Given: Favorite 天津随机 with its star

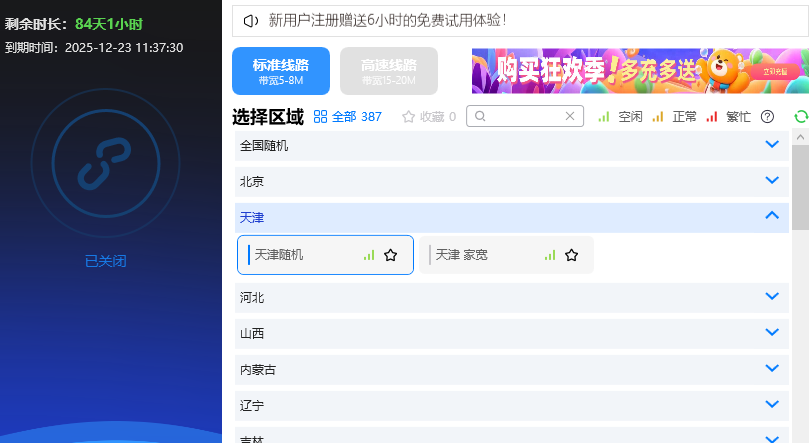Looking at the screenshot, I should point(390,255).
